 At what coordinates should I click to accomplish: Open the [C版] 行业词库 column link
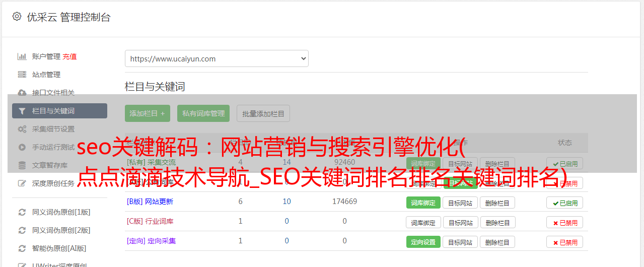click(150, 221)
